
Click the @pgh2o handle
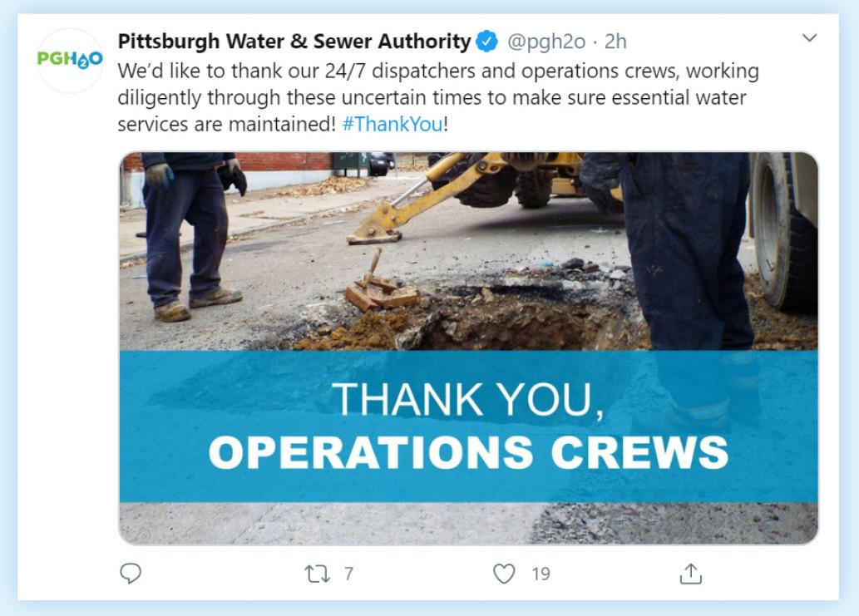tap(546, 42)
